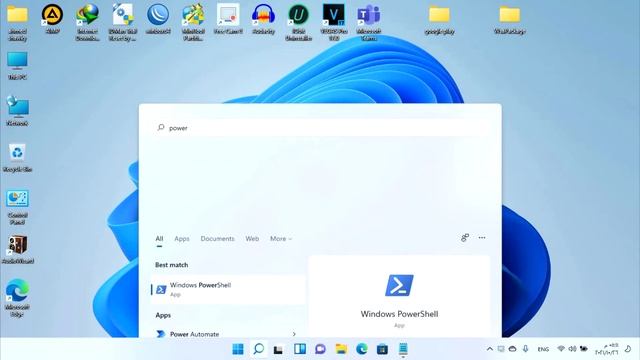Open the Windows PowerShell best match result

tap(228, 289)
